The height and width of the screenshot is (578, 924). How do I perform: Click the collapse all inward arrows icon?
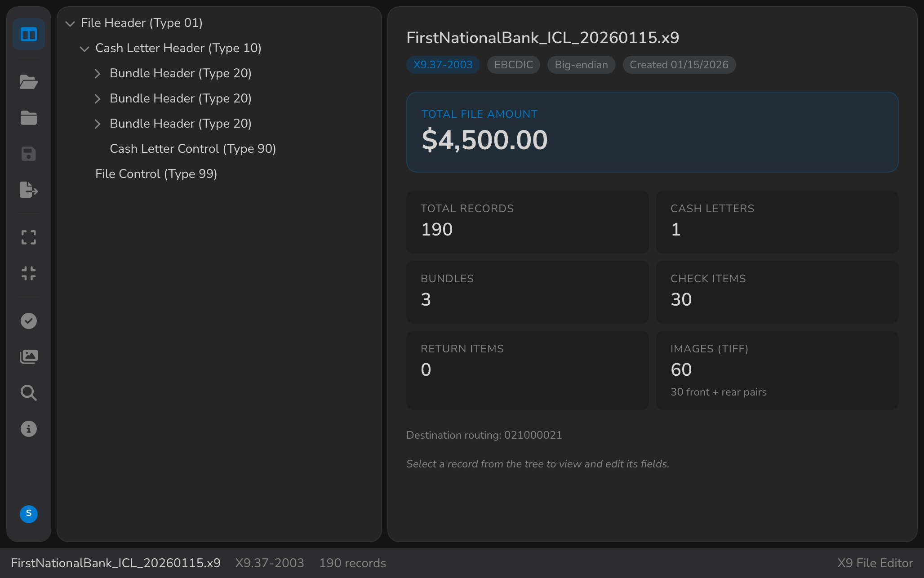pyautogui.click(x=29, y=273)
